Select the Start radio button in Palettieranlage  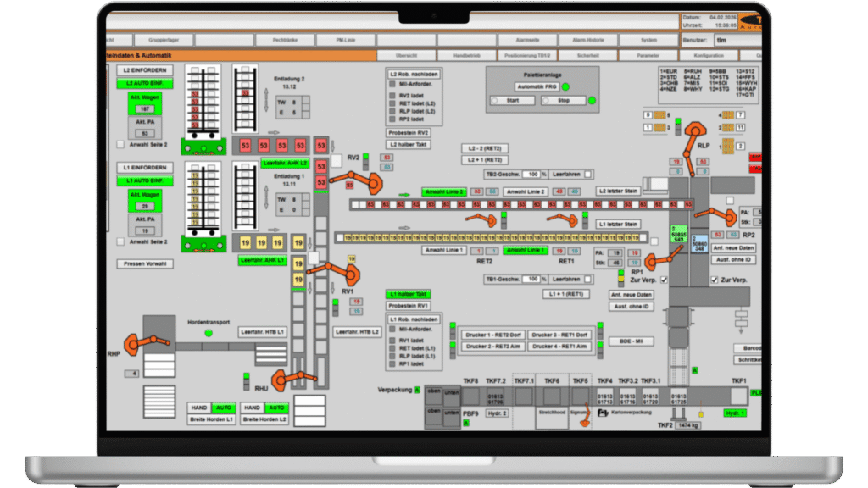[x=495, y=101]
